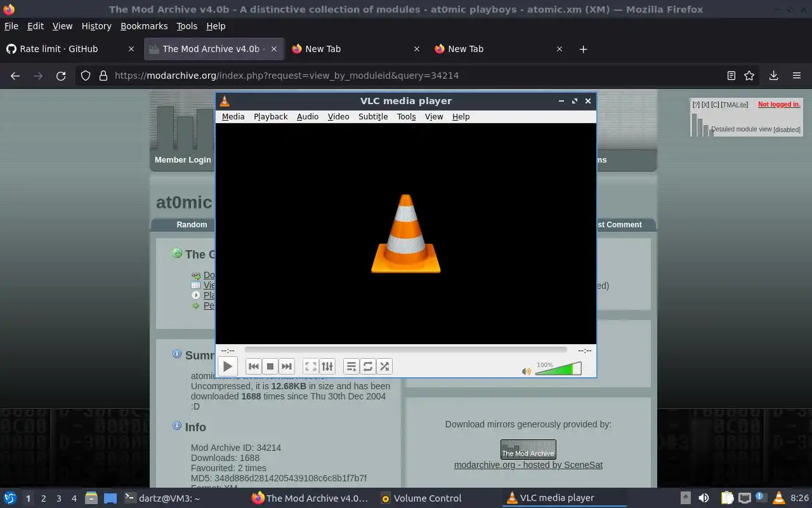The height and width of the screenshot is (508, 812).
Task: Open the Firefox hamburger application menu
Action: 797,76
